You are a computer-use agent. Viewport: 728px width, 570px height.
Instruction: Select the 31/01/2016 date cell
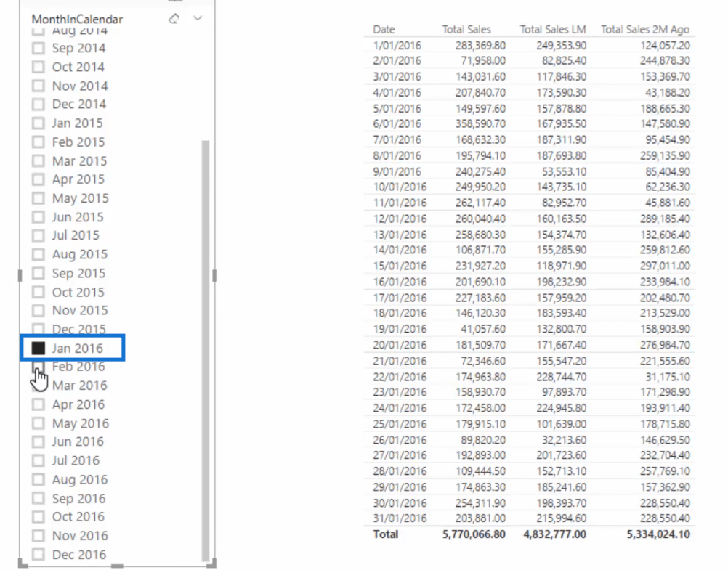tap(400, 518)
